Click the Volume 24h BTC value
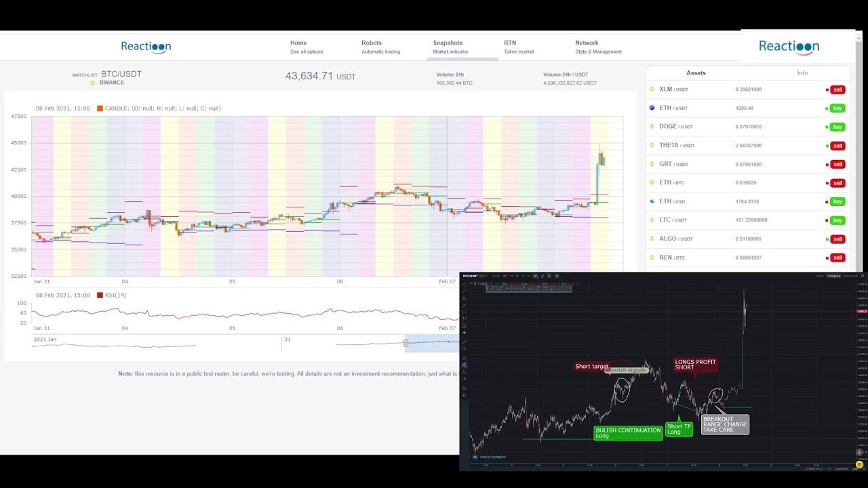Viewport: 868px width, 488px height. click(x=454, y=83)
